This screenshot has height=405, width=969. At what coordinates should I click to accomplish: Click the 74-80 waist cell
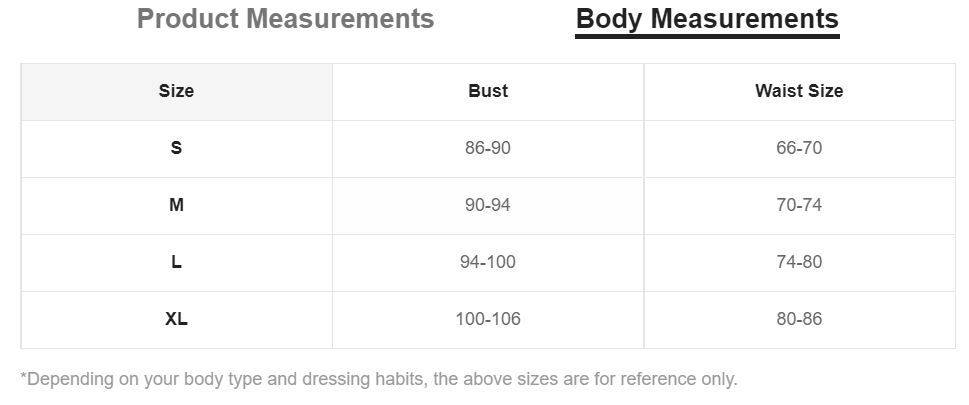[x=799, y=262]
